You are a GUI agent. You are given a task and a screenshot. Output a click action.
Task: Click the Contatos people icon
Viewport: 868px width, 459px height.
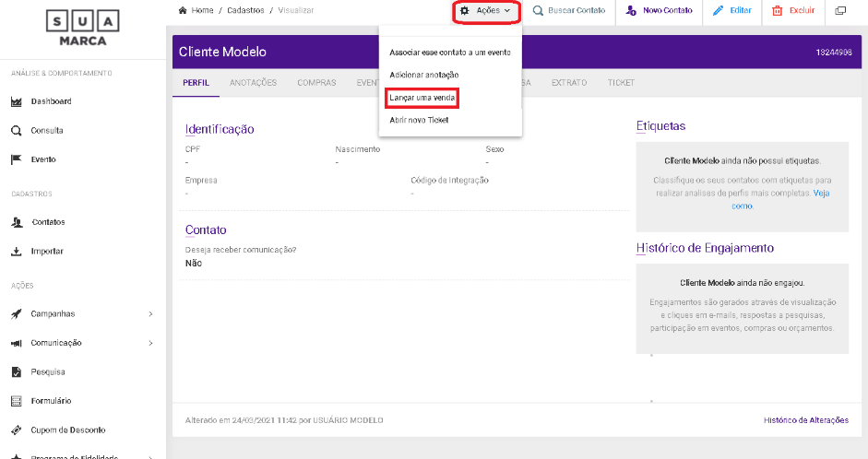[17, 222]
